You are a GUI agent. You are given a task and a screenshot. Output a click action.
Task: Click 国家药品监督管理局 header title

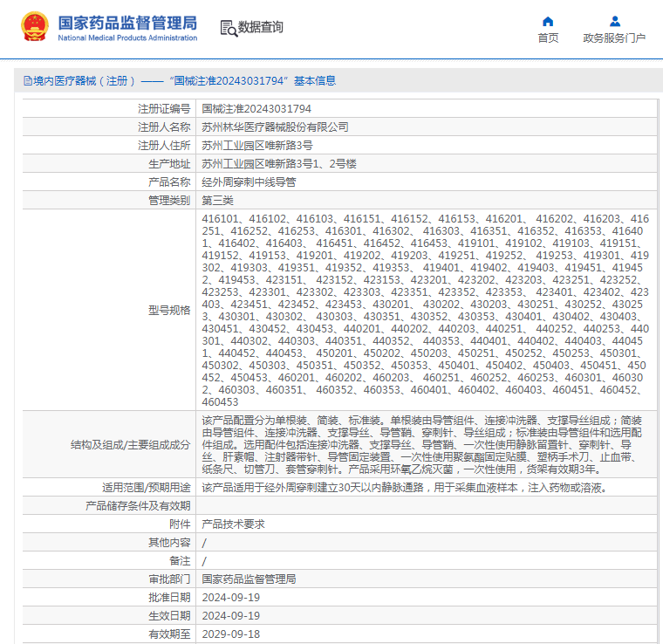(x=127, y=23)
